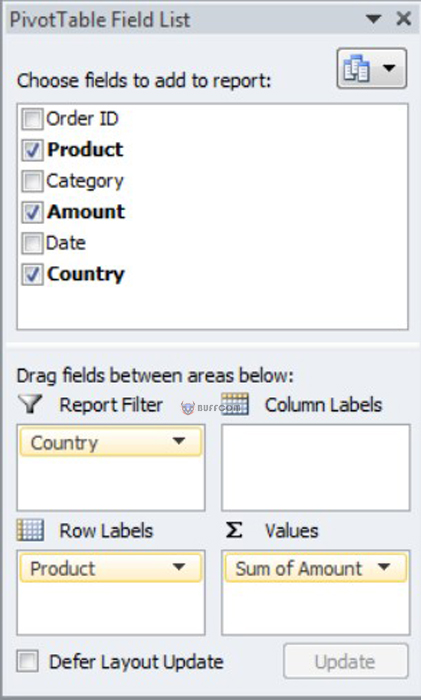The width and height of the screenshot is (421, 700).
Task: Expand the Product dropdown in Row Labels
Action: 179,567
